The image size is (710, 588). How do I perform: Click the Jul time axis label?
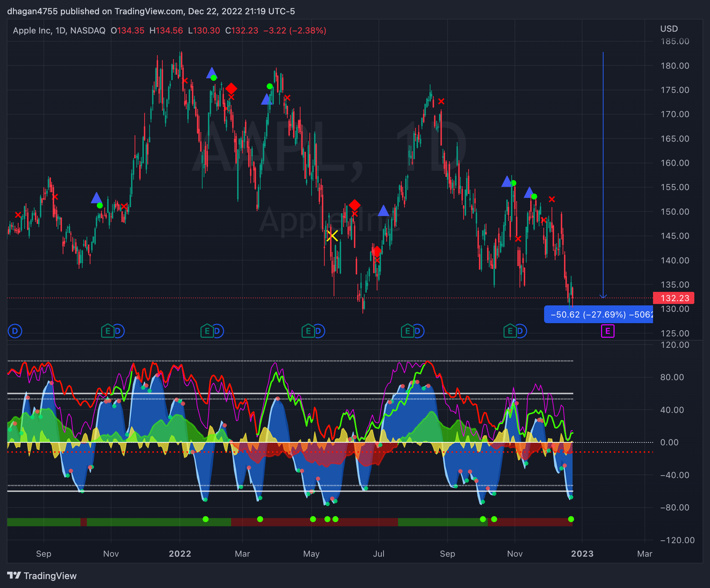click(379, 554)
